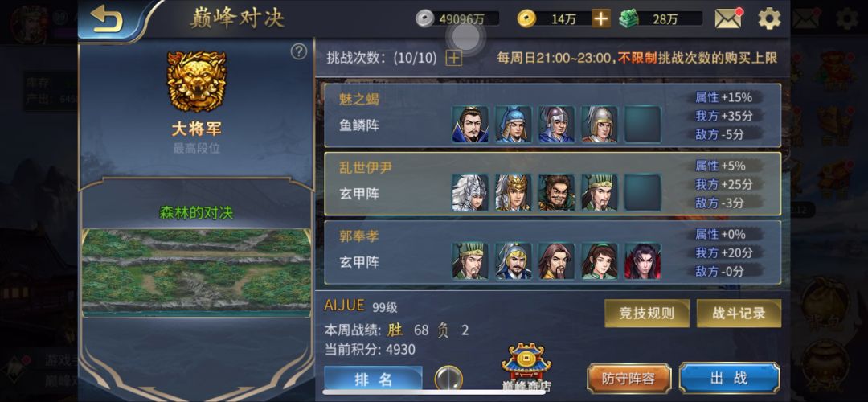The image size is (868, 402).
Task: Tap the golden lion 大将军 rank emblem
Action: click(x=197, y=81)
